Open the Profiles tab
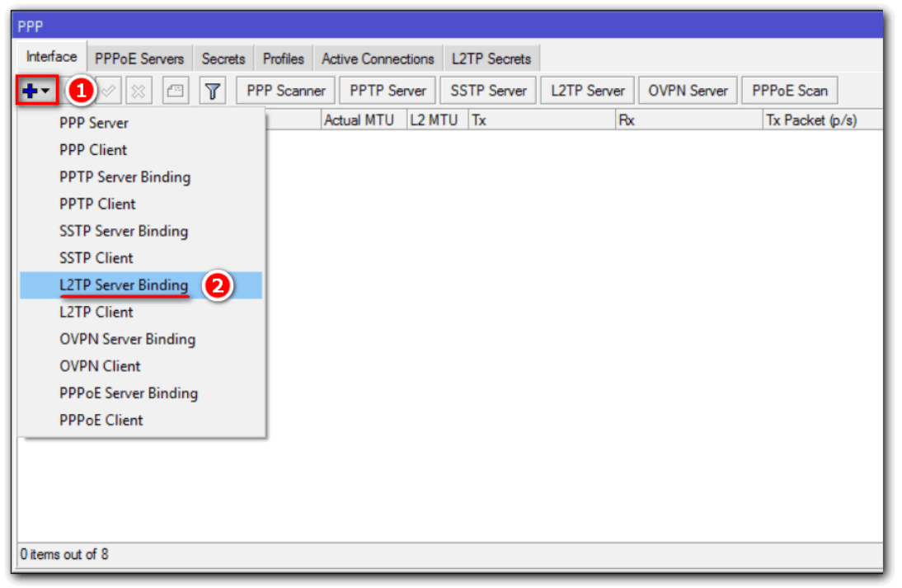 point(283,59)
